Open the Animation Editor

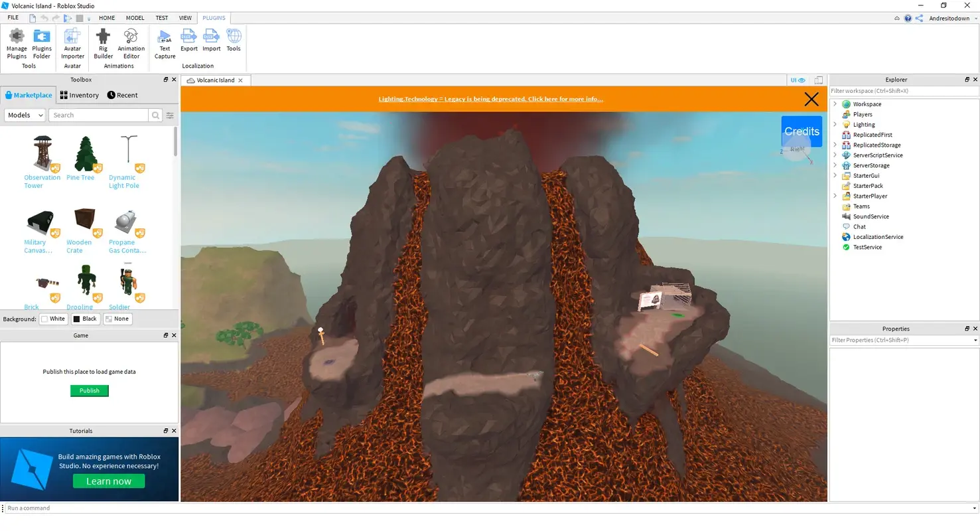click(131, 44)
